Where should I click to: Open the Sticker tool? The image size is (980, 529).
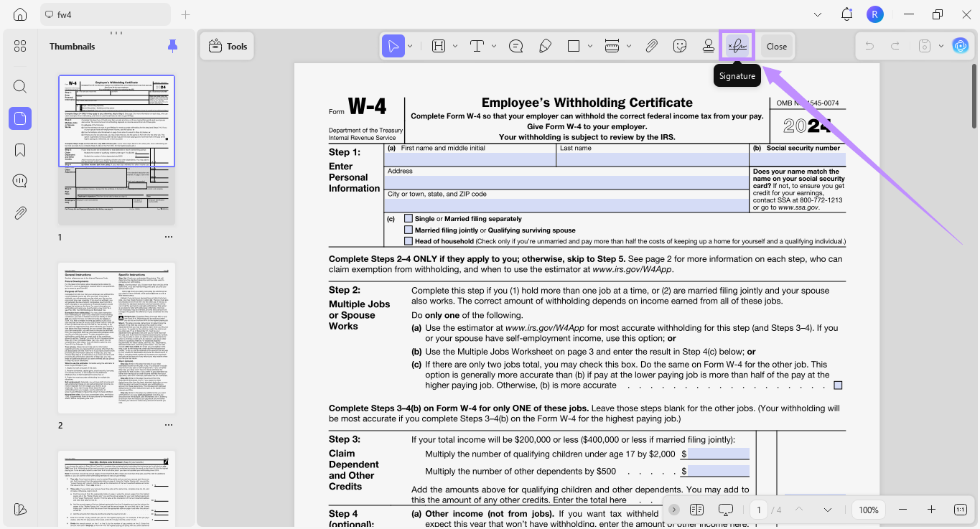click(x=679, y=45)
